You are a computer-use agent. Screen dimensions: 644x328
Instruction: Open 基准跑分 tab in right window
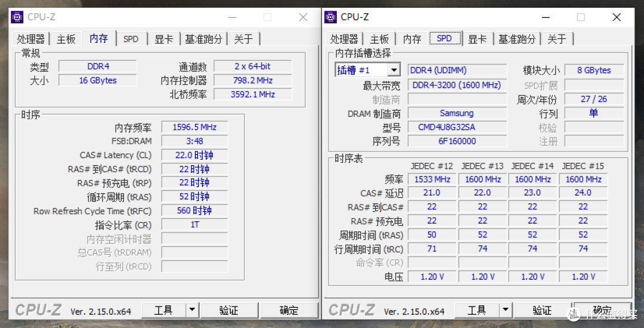coord(517,39)
